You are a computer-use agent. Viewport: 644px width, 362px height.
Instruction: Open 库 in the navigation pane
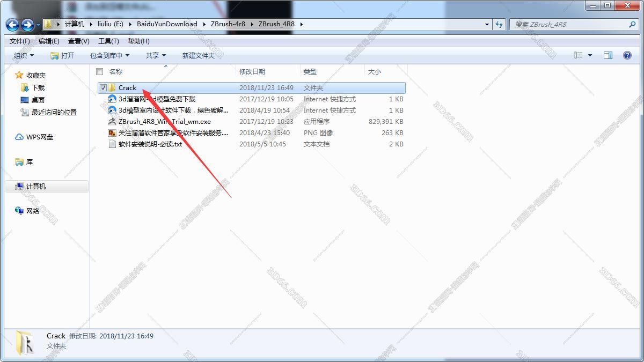click(x=24, y=161)
